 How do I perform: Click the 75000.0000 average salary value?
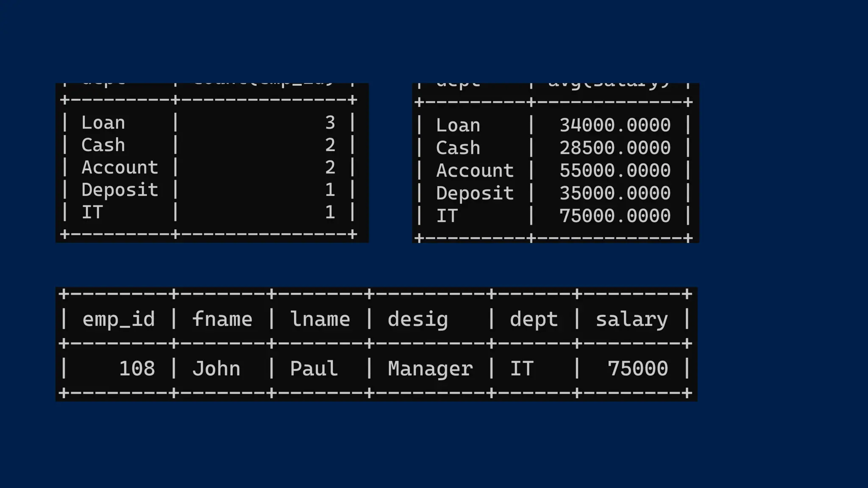point(615,216)
